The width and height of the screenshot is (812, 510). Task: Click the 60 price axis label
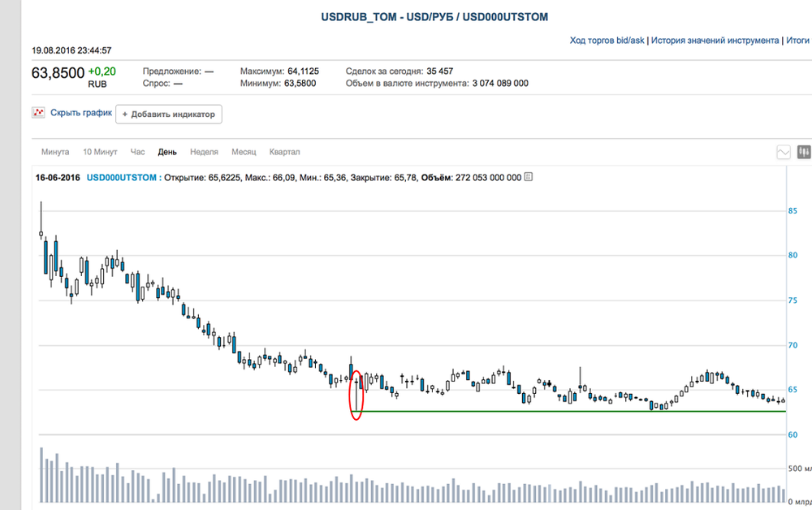point(793,435)
